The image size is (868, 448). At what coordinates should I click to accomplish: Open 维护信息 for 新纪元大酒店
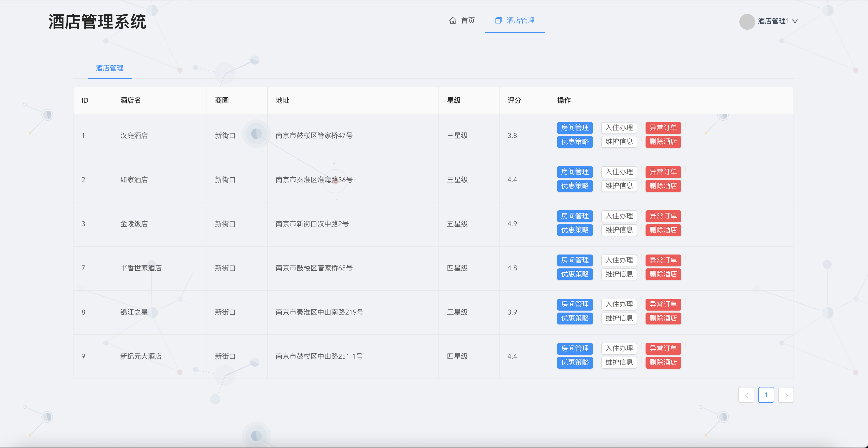[619, 362]
